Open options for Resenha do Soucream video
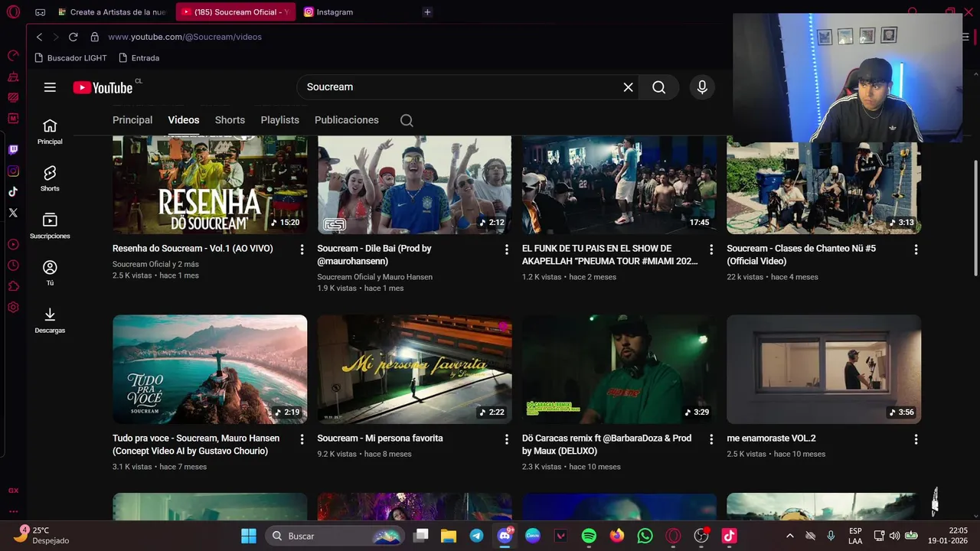This screenshot has width=980, height=551. [x=302, y=249]
